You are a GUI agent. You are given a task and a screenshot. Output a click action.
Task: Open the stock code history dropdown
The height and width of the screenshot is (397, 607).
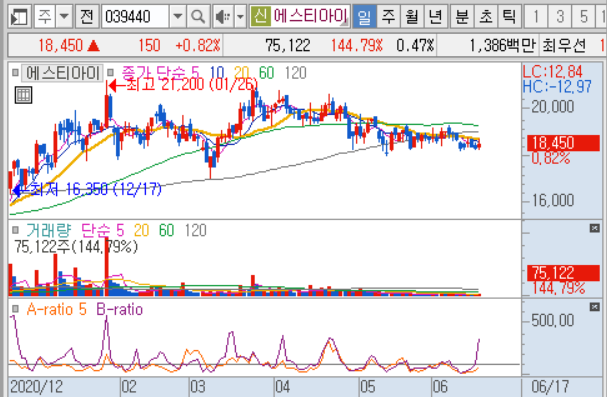pyautogui.click(x=177, y=17)
